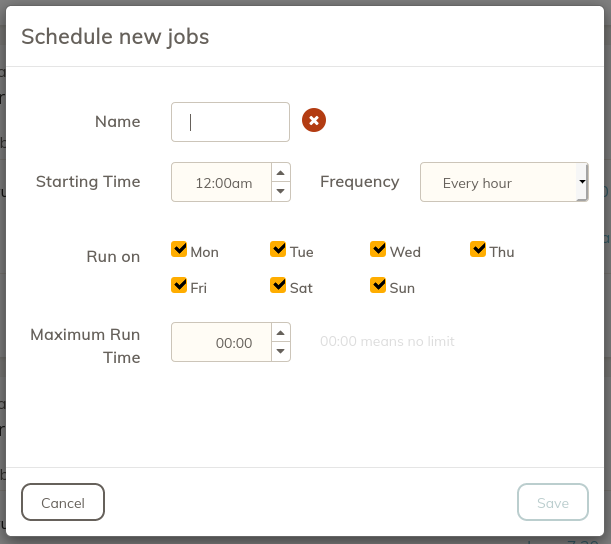The height and width of the screenshot is (544, 611).
Task: Click the 'Maximum Run Time' label
Action: [85, 346]
